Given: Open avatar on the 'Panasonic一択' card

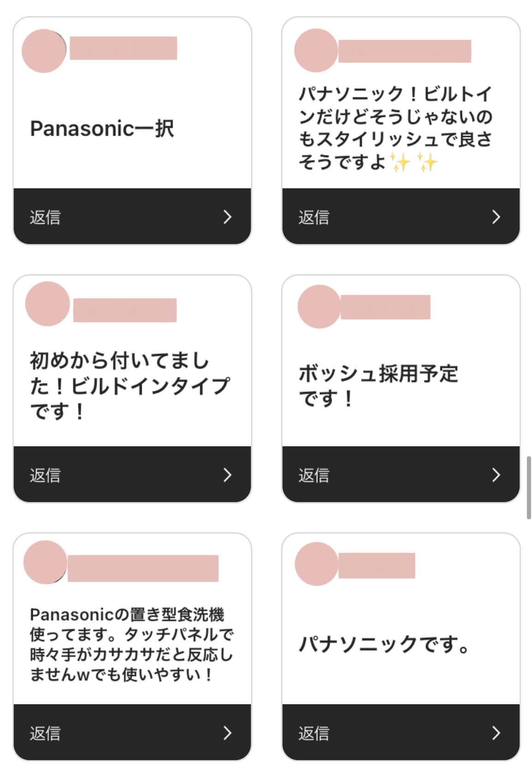Looking at the screenshot, I should click(x=44, y=51).
